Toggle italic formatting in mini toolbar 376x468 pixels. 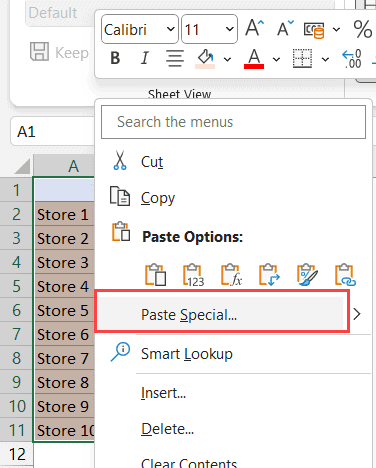coord(144,58)
